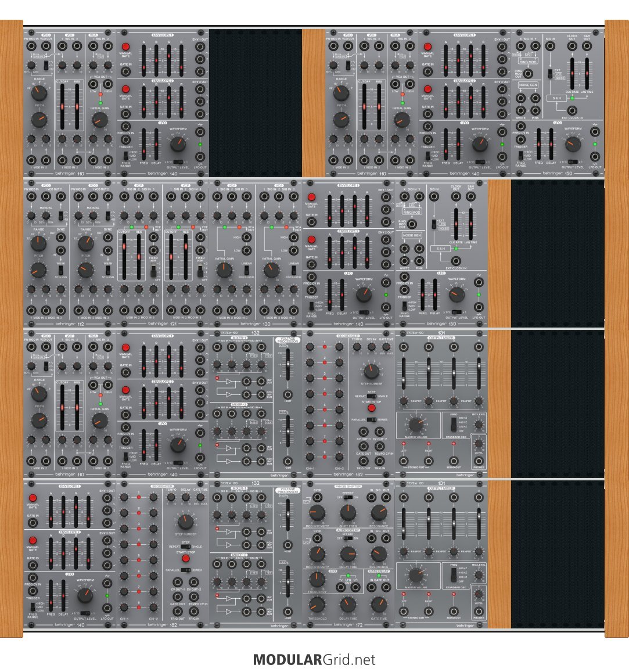
Task: Click EXT CLOCK IN jack on second-row 150
Action: click(x=456, y=261)
